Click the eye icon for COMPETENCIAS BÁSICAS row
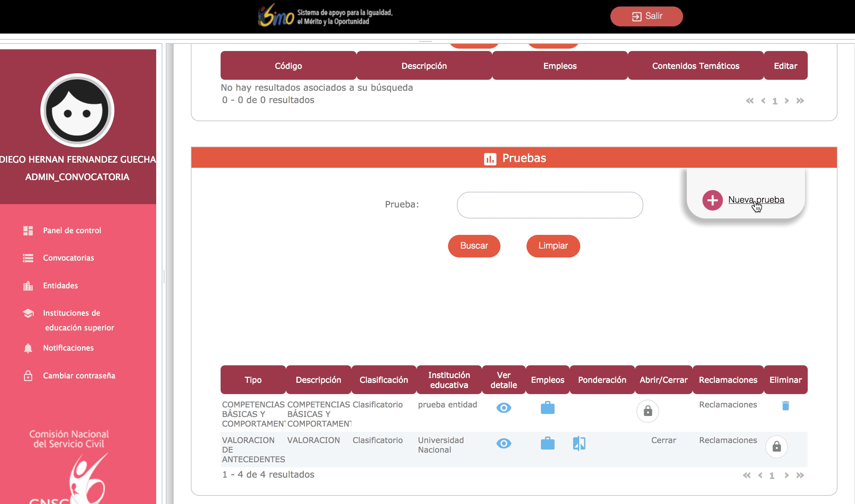The image size is (855, 504). [504, 408]
